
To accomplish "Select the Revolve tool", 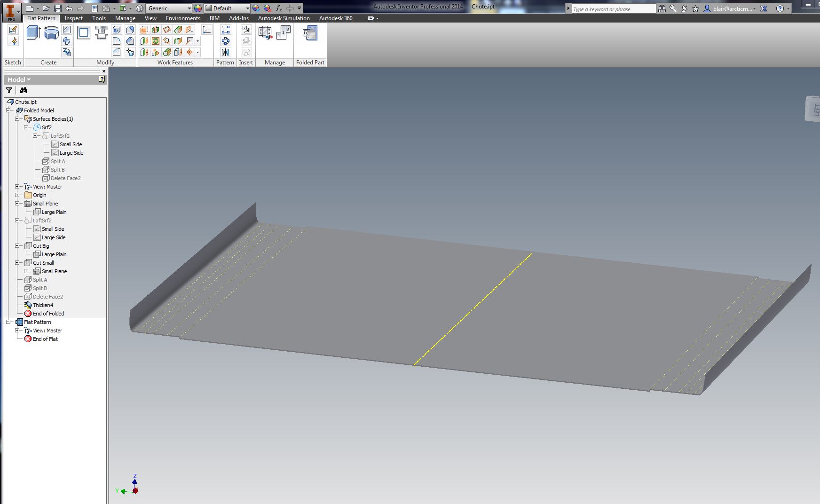I will point(52,33).
